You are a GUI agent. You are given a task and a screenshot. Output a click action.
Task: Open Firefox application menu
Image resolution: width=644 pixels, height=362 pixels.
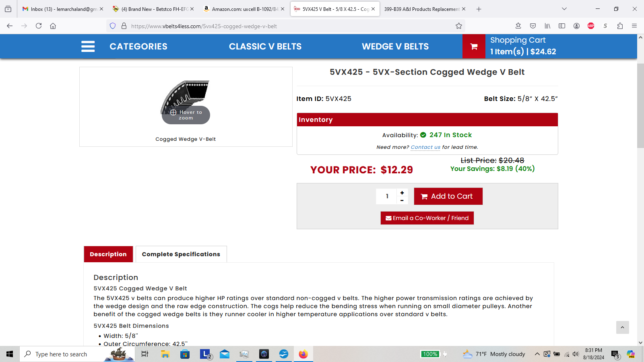(x=634, y=26)
